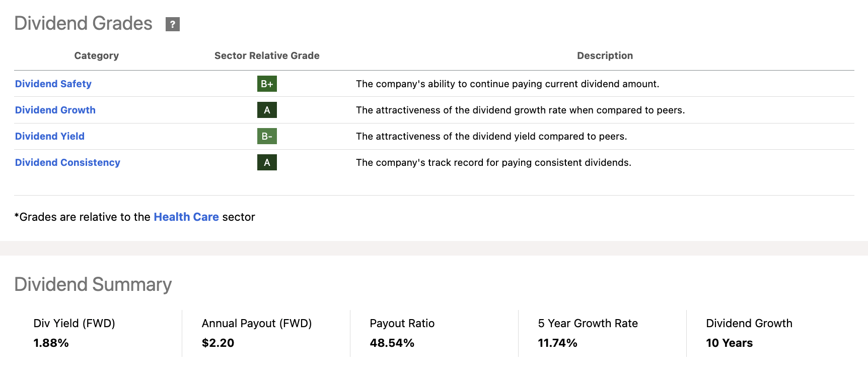This screenshot has height=367, width=868.
Task: Open the Dividend Consistency link
Action: tap(67, 162)
